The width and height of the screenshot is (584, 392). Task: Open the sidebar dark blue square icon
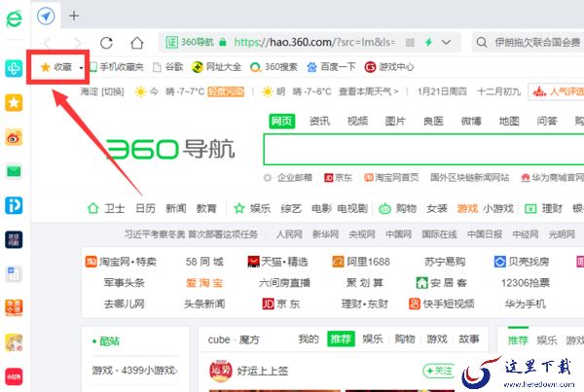(14, 239)
